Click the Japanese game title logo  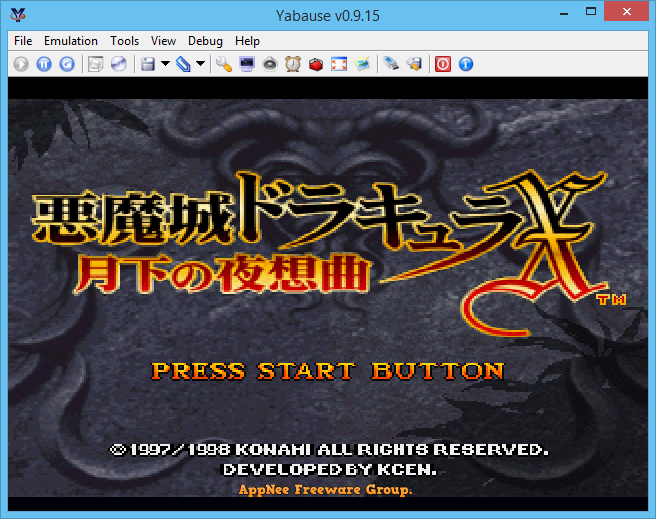(328, 252)
